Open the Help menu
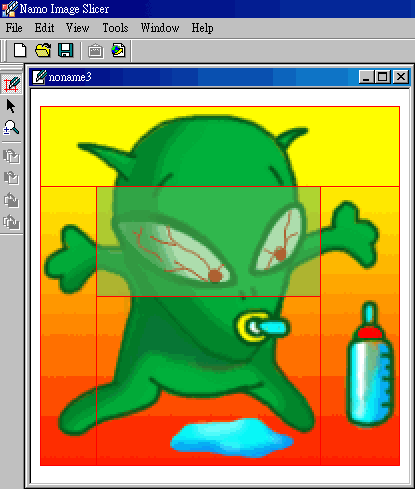 tap(202, 28)
